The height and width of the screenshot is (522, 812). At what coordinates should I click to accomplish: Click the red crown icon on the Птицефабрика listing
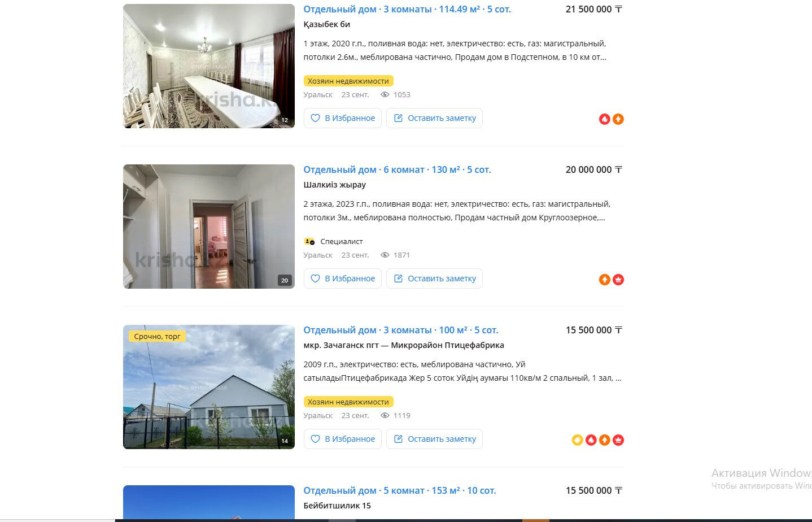tap(618, 440)
